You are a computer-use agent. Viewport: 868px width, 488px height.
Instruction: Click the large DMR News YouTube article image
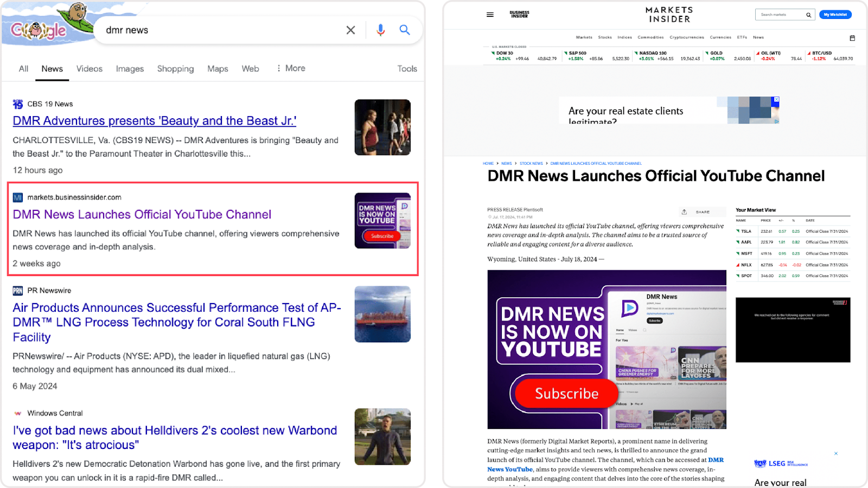point(607,349)
